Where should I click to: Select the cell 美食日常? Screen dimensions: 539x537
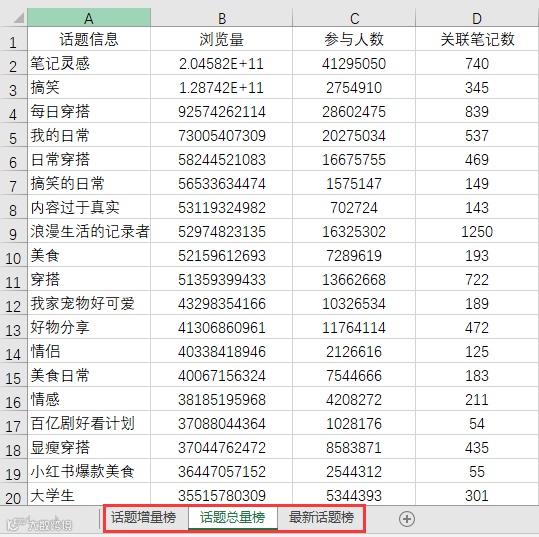(x=89, y=375)
